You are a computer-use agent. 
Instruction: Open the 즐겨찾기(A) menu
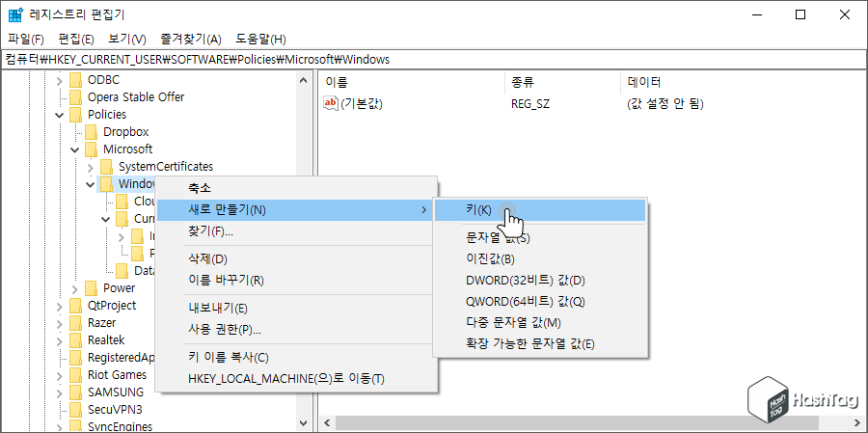[x=191, y=40]
